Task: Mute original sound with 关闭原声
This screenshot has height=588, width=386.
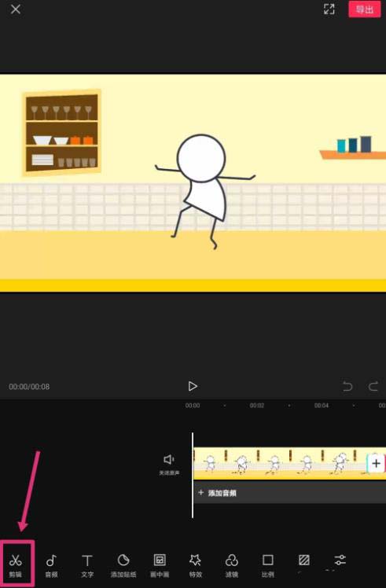Action: click(x=169, y=465)
